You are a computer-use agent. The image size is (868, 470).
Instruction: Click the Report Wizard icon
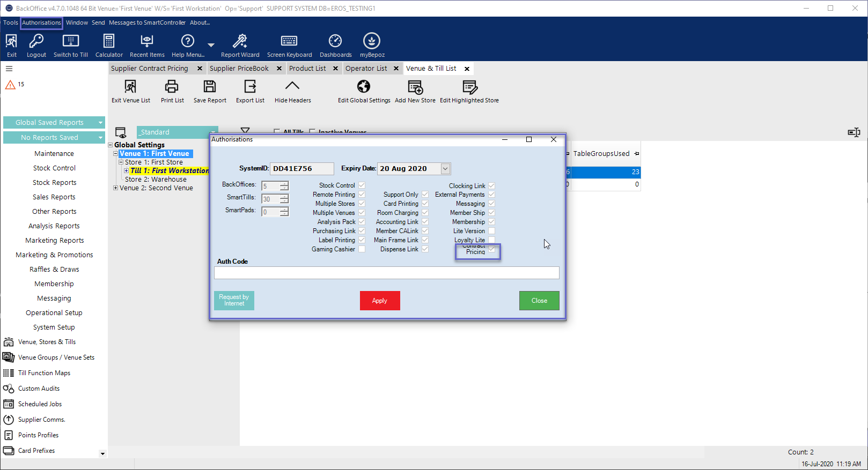point(240,42)
